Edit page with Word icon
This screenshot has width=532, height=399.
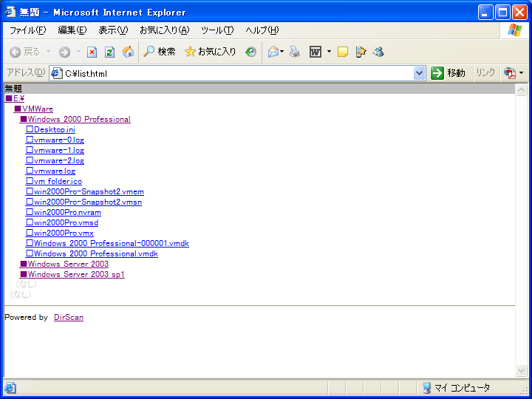(316, 52)
